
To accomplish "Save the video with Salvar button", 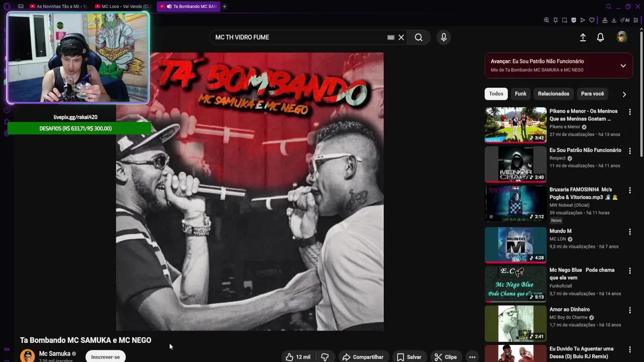I will pos(409,357).
